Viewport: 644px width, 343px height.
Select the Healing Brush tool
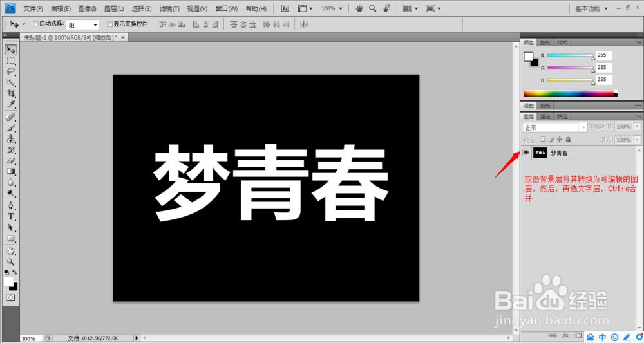[11, 117]
